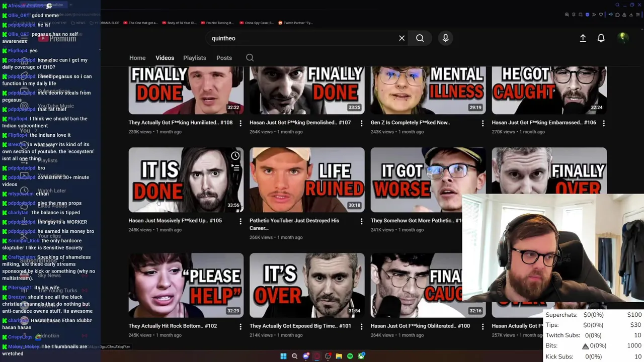The height and width of the screenshot is (362, 644).
Task: Open the notifications bell
Action: [x=601, y=38]
